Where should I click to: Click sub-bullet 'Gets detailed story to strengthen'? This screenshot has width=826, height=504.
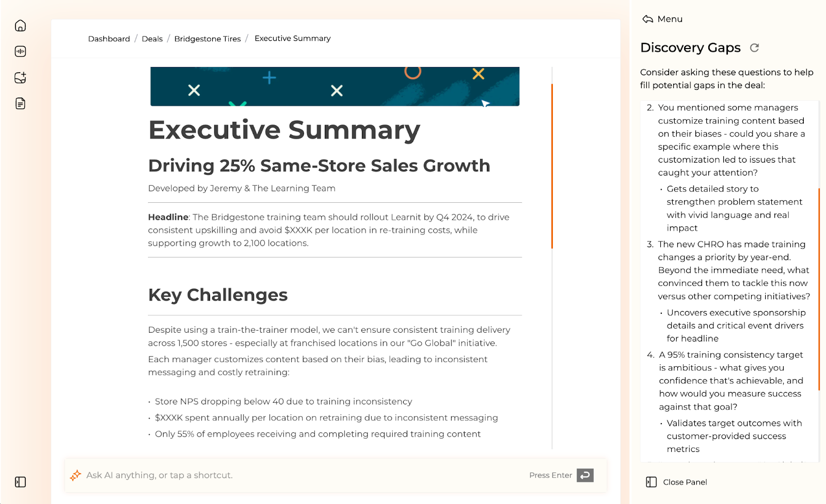(734, 208)
